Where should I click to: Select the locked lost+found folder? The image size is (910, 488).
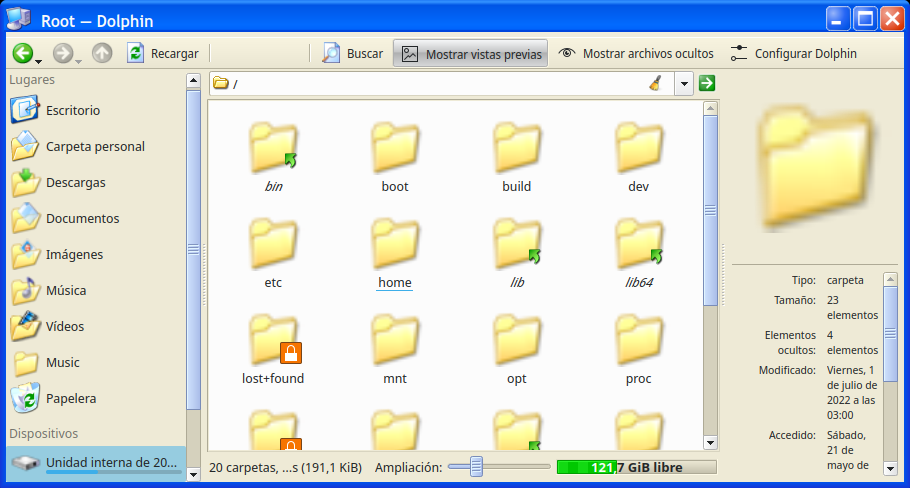click(x=273, y=350)
